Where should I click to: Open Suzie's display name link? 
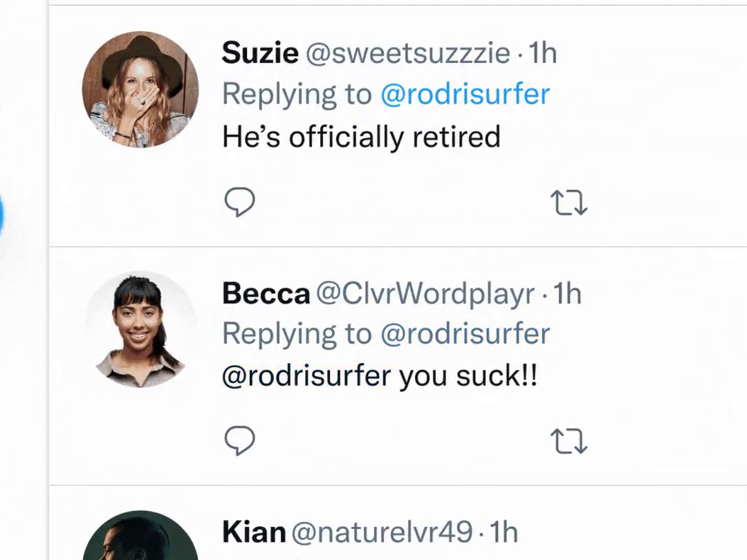pyautogui.click(x=260, y=53)
